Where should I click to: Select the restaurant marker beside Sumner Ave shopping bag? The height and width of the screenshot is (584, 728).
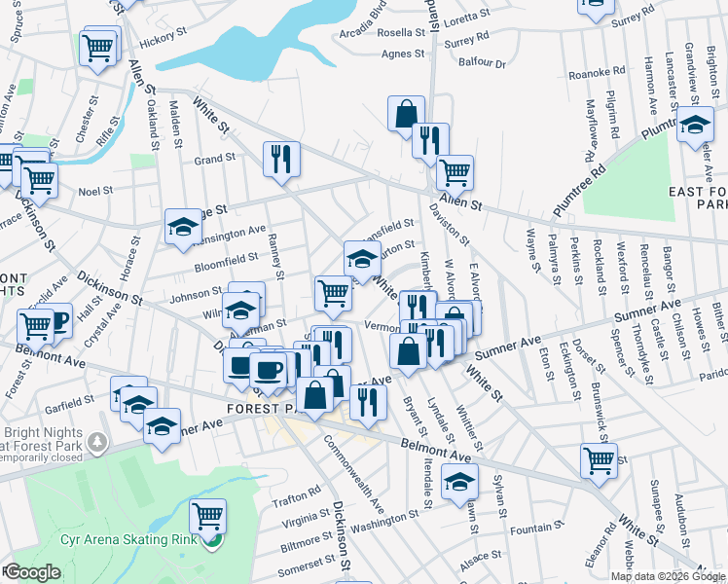[x=435, y=343]
